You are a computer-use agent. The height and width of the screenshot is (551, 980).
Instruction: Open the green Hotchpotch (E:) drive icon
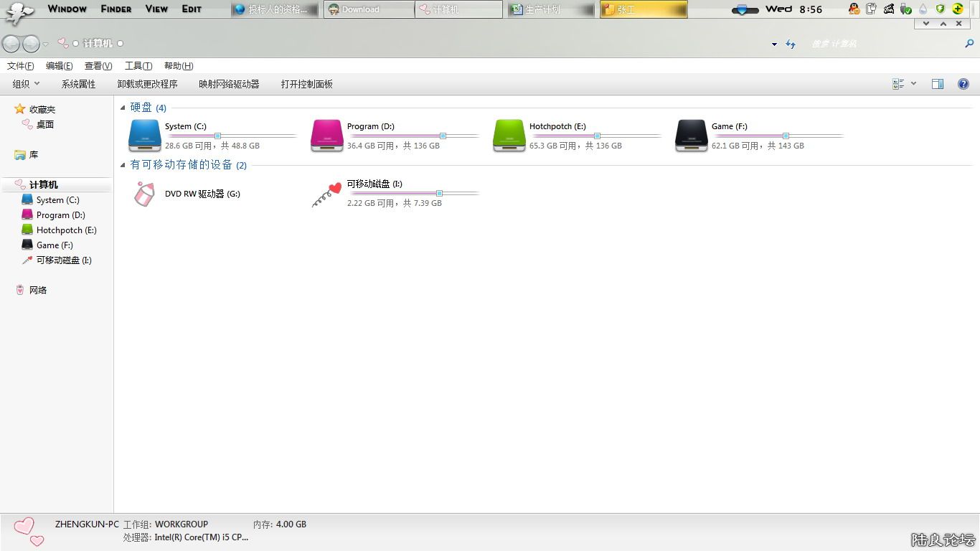509,135
